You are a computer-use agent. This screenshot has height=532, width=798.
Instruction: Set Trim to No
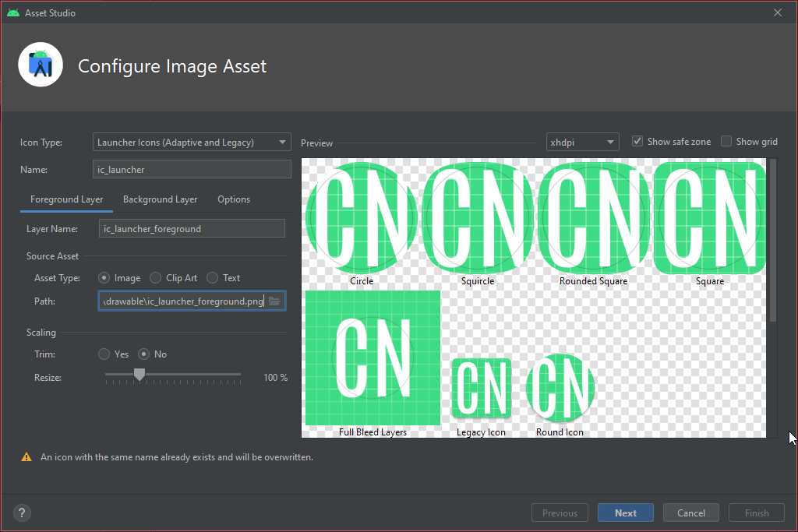[x=144, y=354]
